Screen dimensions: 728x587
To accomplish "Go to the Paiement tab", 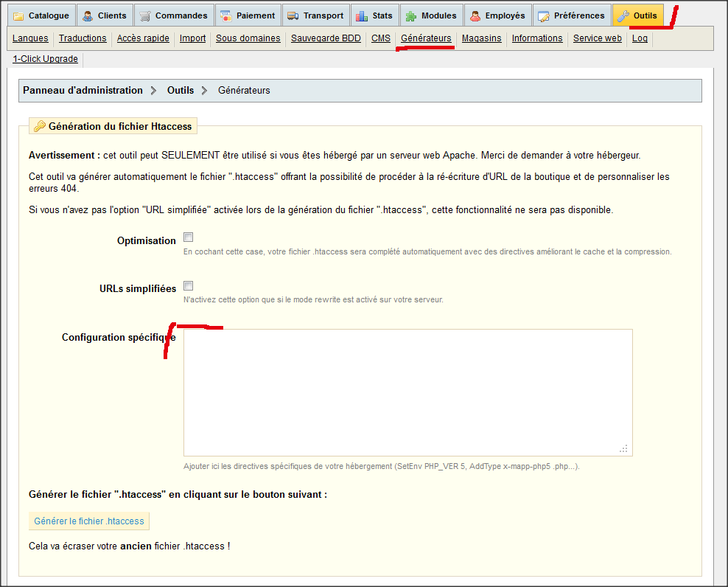I will tap(248, 15).
